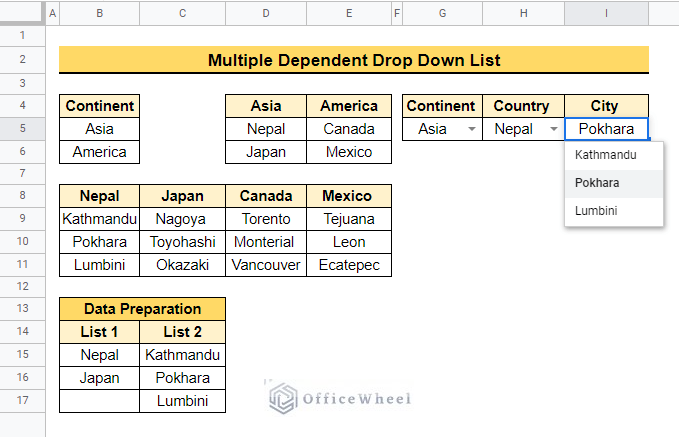Image resolution: width=679 pixels, height=437 pixels.
Task: Click the cell containing Toyohashi
Action: click(183, 242)
